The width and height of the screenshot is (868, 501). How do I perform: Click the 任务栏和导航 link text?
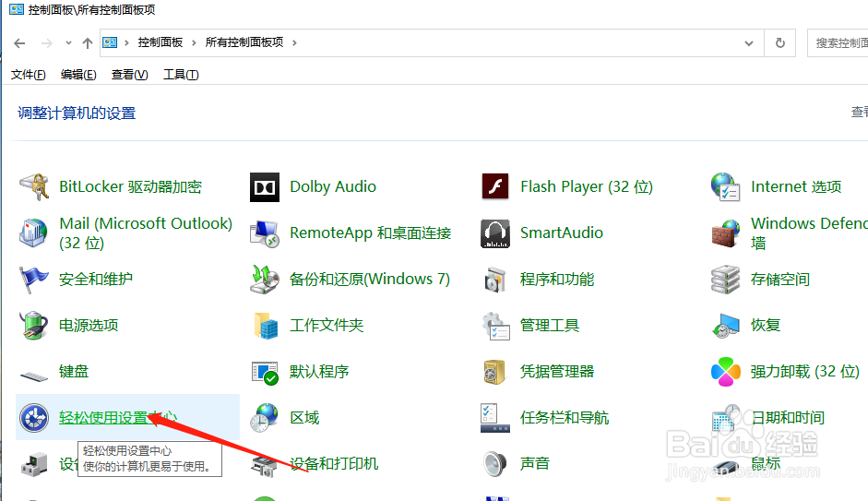[x=565, y=417]
